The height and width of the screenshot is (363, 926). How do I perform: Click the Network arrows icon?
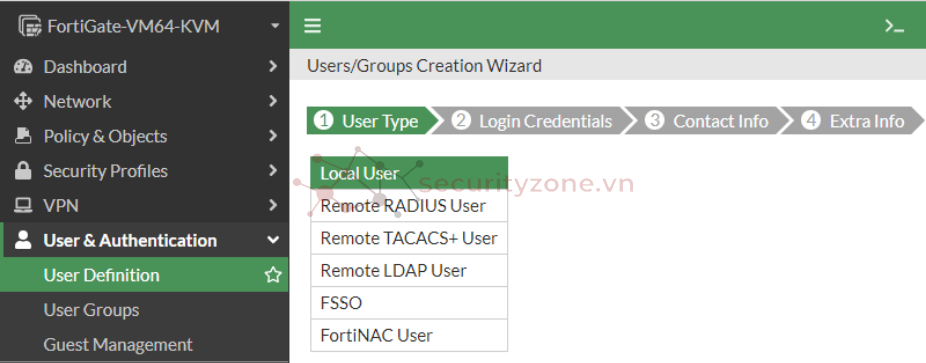coord(23,102)
